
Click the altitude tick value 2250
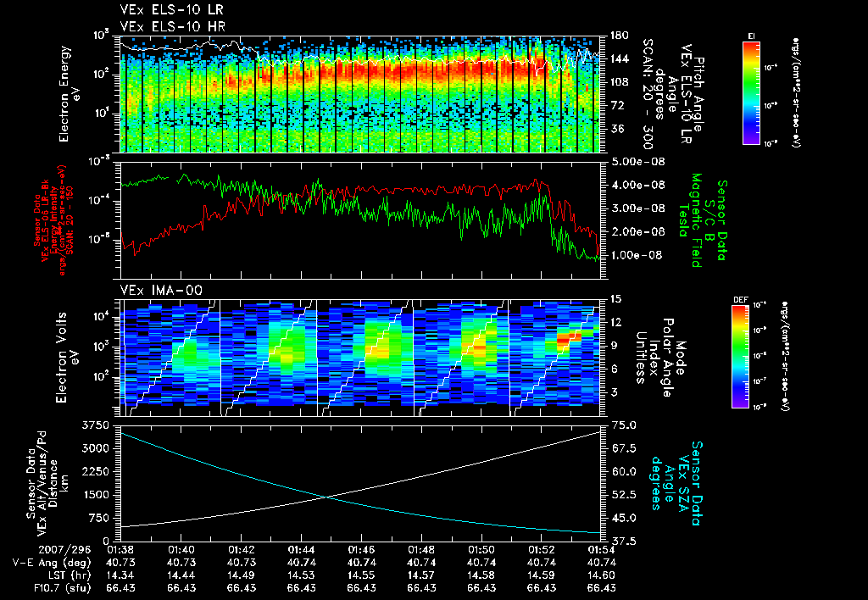(x=96, y=471)
